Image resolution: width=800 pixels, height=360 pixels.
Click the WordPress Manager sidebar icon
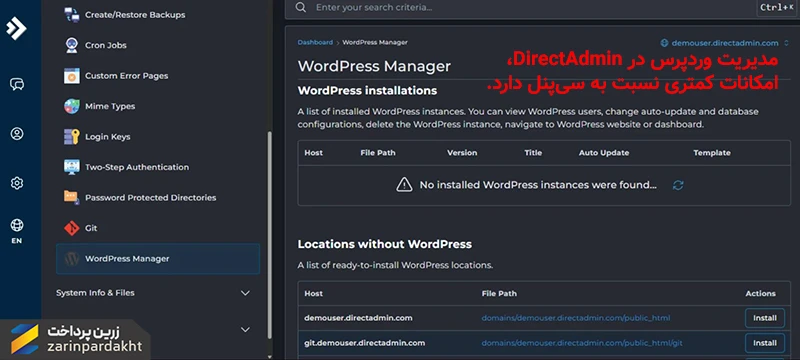point(71,259)
